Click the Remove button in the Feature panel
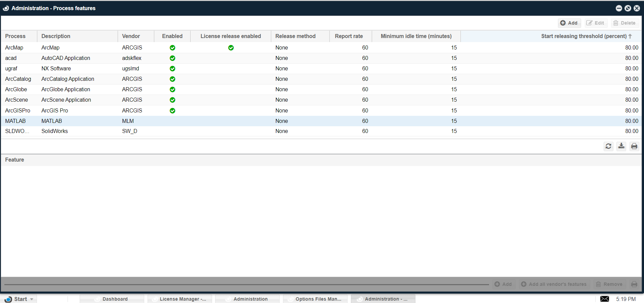Screen dimensions: 644x303 [x=609, y=284]
